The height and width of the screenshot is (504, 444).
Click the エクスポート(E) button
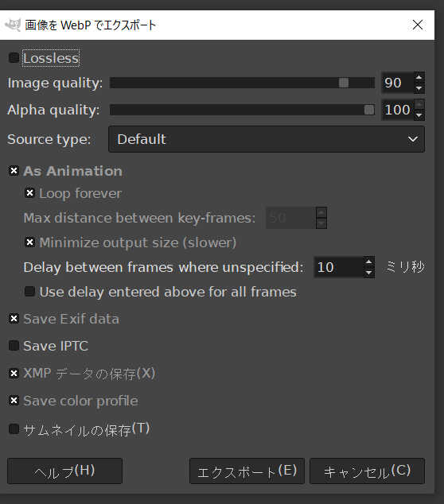point(247,471)
